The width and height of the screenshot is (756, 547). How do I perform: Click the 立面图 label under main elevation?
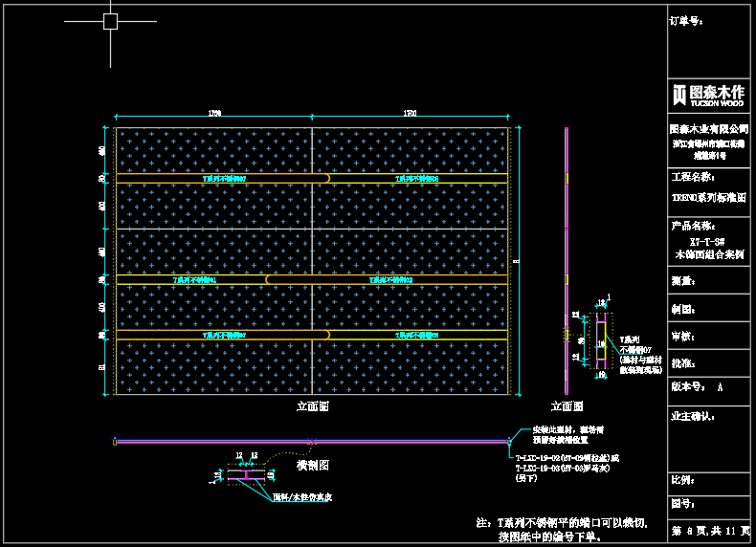(x=312, y=406)
